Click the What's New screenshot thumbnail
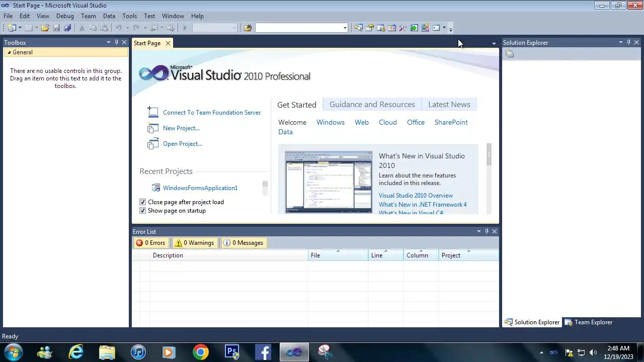This screenshot has height=362, width=644. click(x=329, y=182)
